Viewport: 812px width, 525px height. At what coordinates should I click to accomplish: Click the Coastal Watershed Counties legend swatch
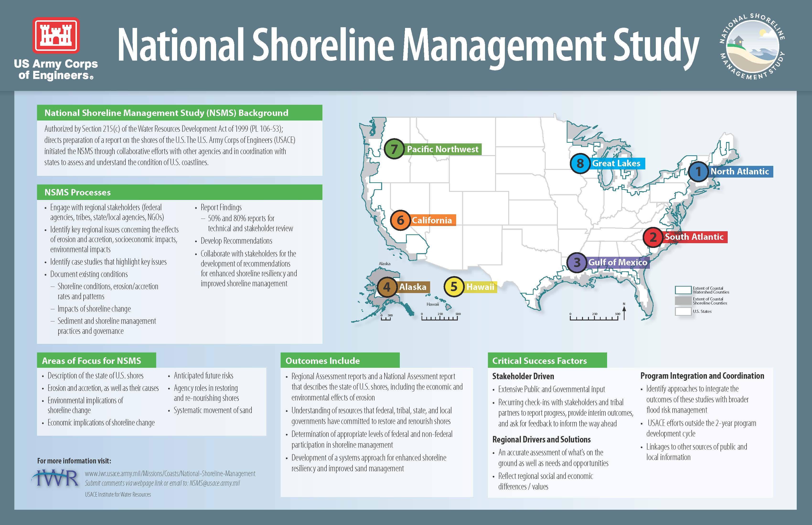683,290
